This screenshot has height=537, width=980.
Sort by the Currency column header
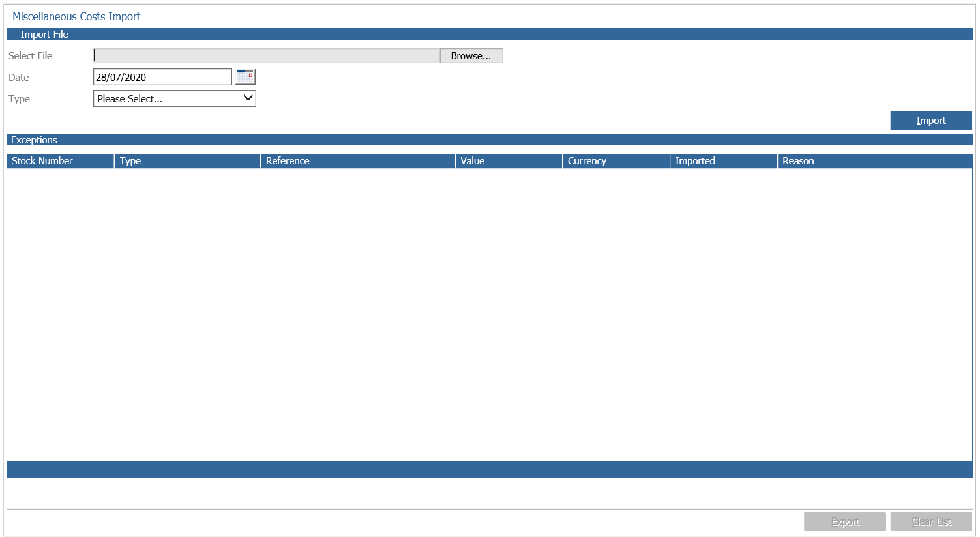pyautogui.click(x=616, y=161)
